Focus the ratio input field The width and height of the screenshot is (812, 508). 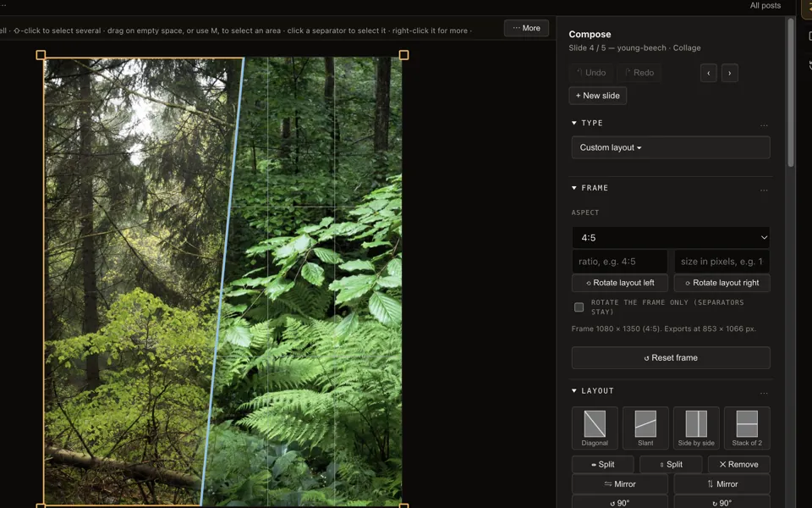[620, 262]
